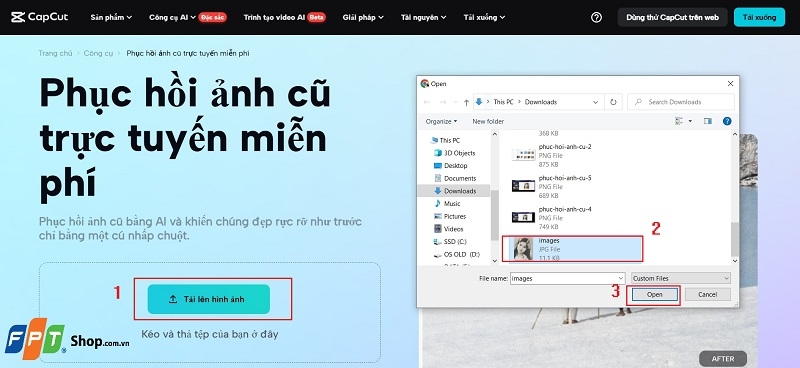
Task: Open the Custom Files type dropdown
Action: pos(681,278)
